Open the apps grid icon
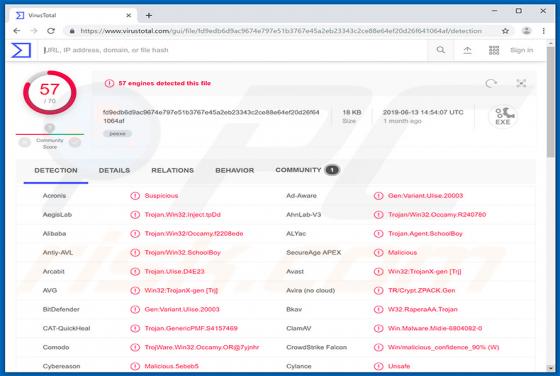Screen dimensions: 560x376 point(494,50)
